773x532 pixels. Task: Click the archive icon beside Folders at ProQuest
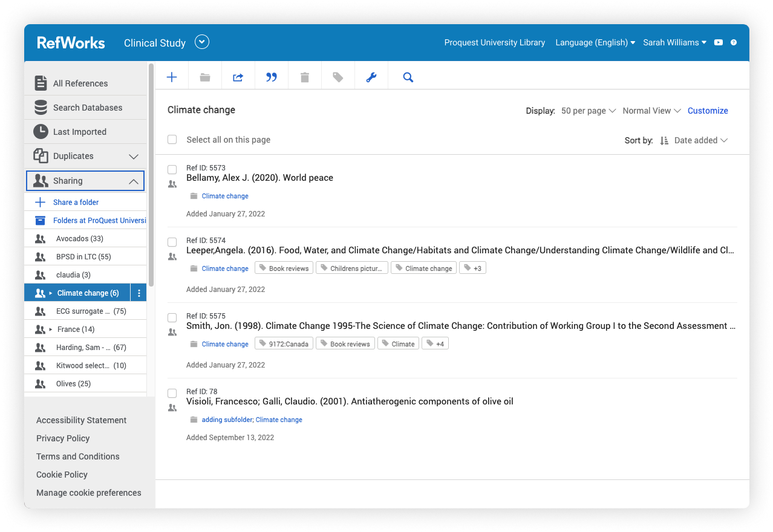click(41, 220)
